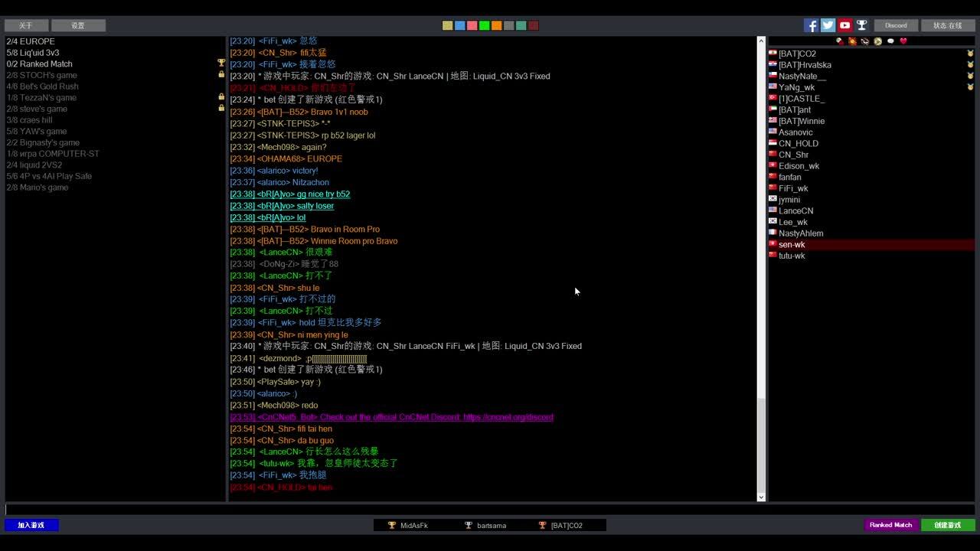Click the gold trophy beside MidAsFk
Screen dimensions: 980x551
(392, 526)
